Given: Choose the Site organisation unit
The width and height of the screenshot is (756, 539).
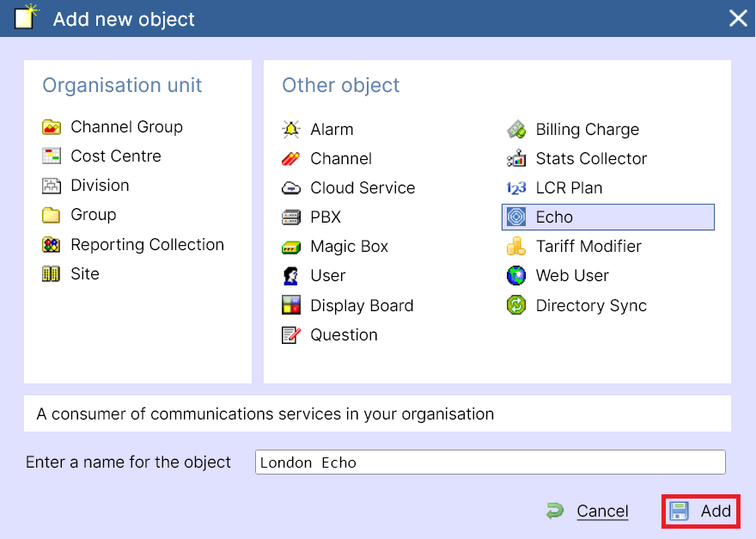Looking at the screenshot, I should (84, 274).
